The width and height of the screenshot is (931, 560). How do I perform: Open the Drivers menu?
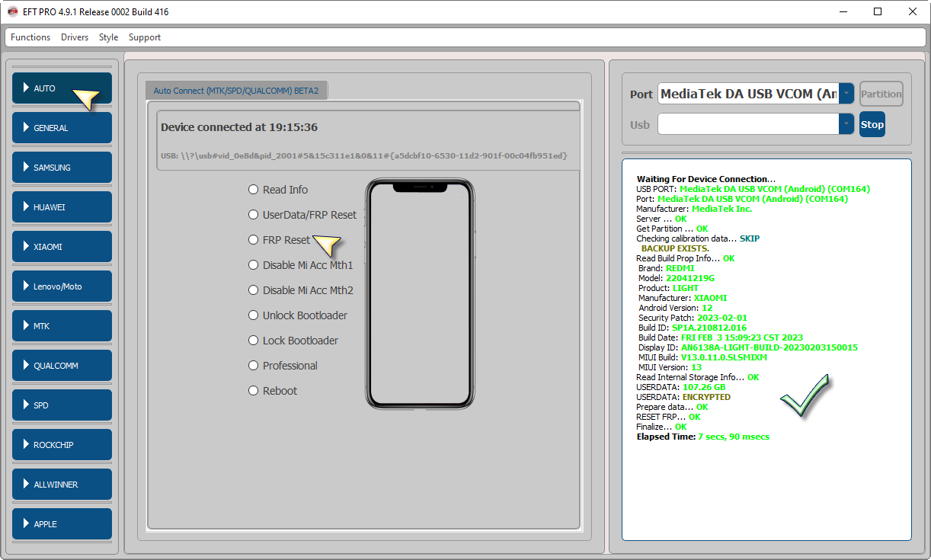(75, 37)
